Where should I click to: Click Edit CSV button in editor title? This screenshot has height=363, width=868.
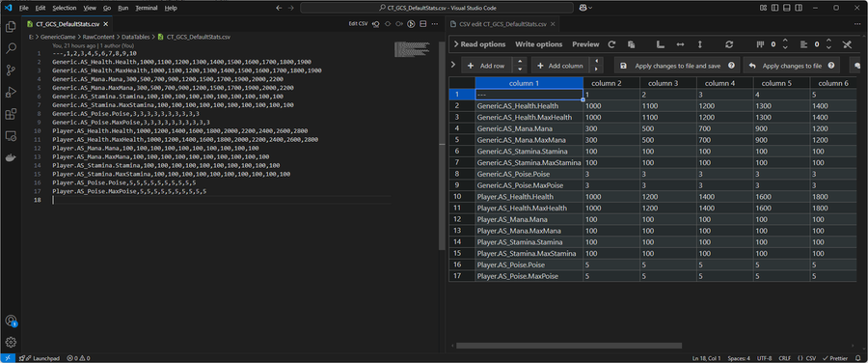pyautogui.click(x=358, y=24)
